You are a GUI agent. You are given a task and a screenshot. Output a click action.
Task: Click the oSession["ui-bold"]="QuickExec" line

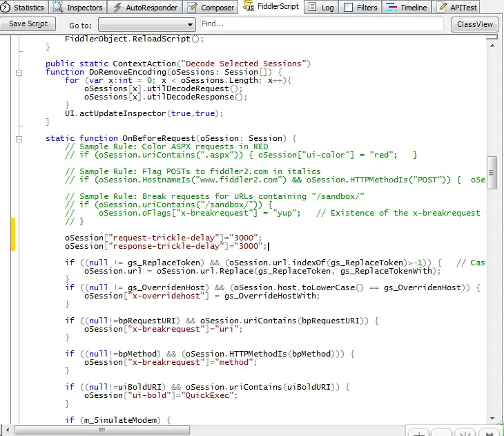pos(161,395)
